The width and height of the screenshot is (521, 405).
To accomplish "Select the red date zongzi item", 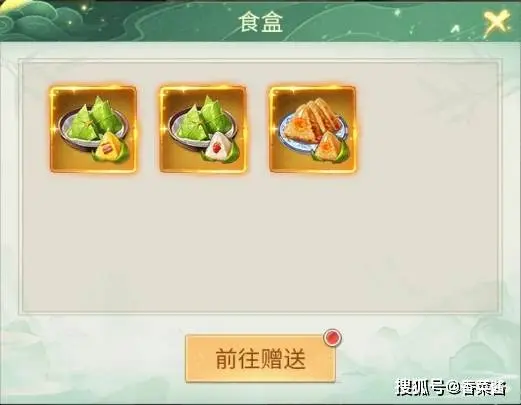I will pyautogui.click(x=203, y=129).
